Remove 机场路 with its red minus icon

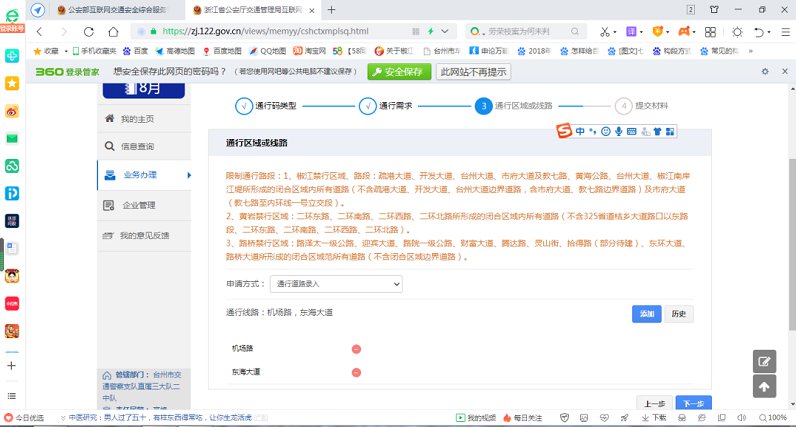click(356, 349)
